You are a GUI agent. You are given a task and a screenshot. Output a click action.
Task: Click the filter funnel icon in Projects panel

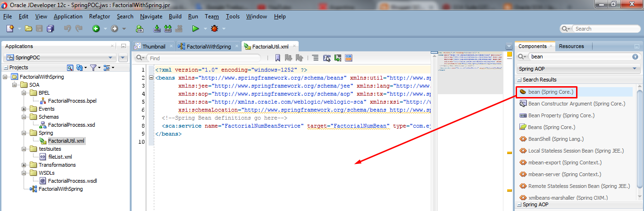[93, 68]
